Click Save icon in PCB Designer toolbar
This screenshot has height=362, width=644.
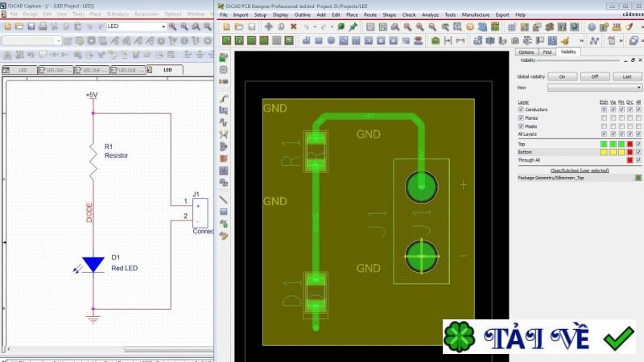(252, 27)
